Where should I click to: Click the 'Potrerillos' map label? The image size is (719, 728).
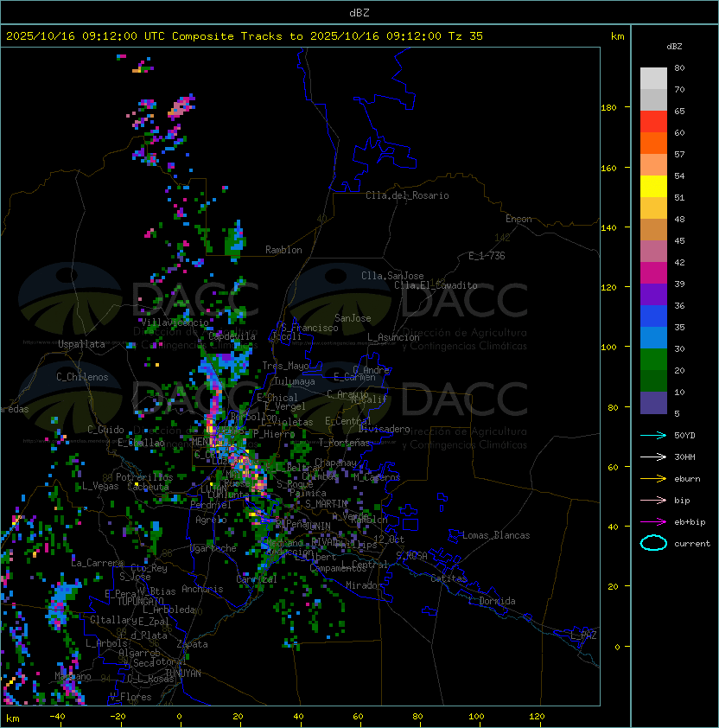[x=144, y=477]
